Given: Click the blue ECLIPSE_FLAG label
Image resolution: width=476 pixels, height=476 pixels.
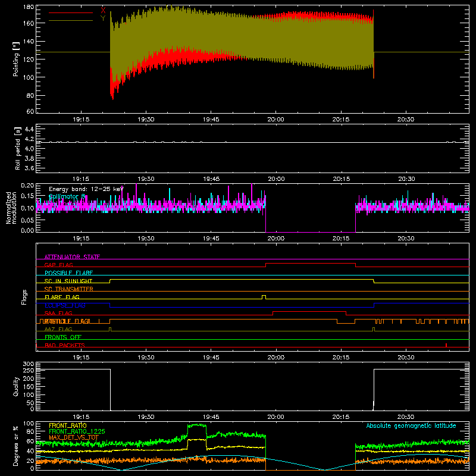Looking at the screenshot, I should [65, 305].
